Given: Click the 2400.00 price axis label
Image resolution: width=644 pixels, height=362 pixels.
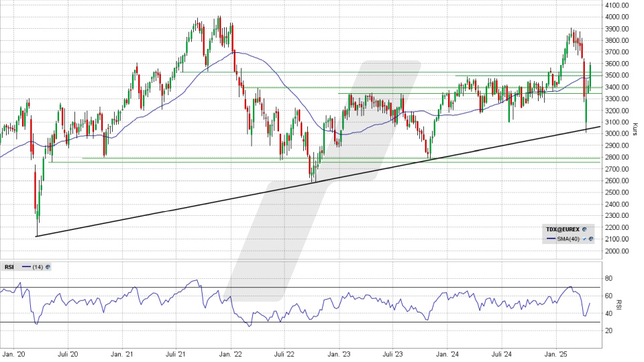Looking at the screenshot, I should 617,204.
